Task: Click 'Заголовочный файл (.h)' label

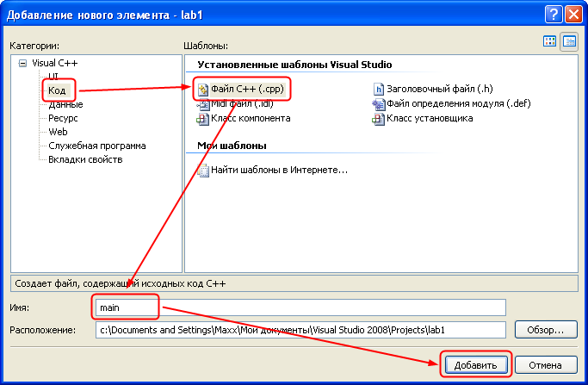Action: pos(440,90)
